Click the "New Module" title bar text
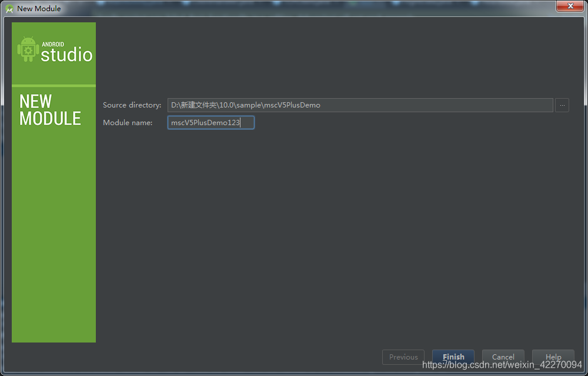Screen dimensions: 588x376 tap(39, 8)
